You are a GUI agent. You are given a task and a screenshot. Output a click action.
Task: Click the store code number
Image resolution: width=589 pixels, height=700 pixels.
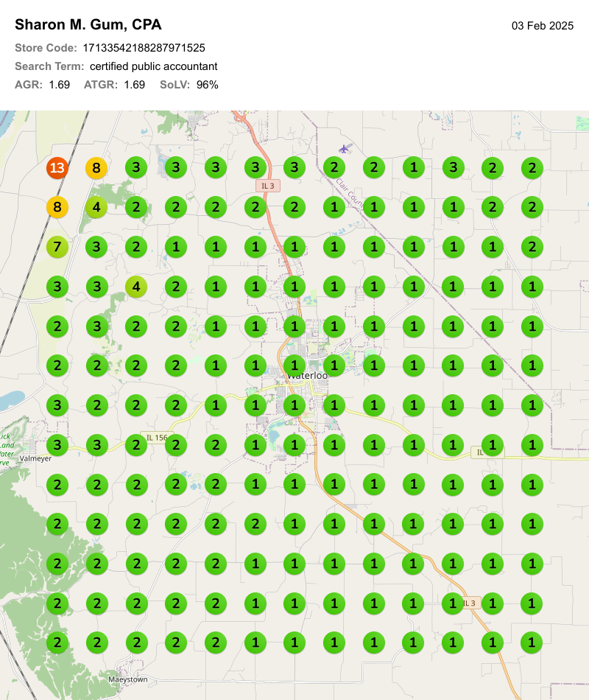[144, 48]
